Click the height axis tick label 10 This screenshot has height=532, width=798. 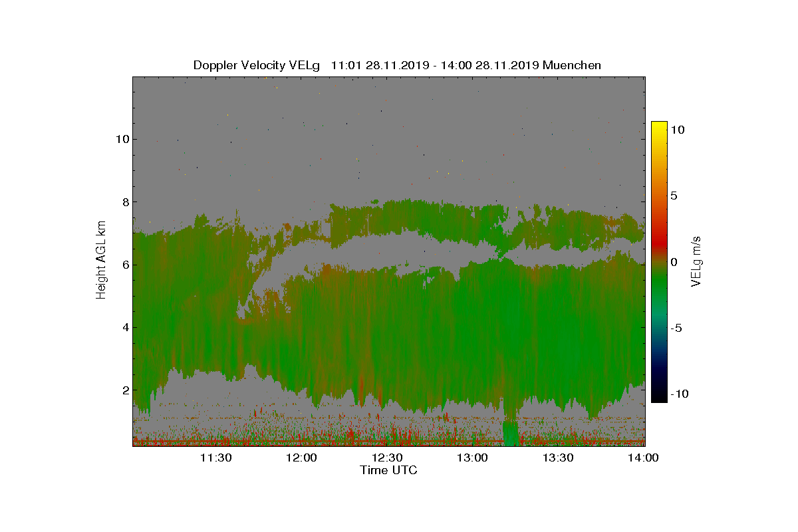coord(121,139)
